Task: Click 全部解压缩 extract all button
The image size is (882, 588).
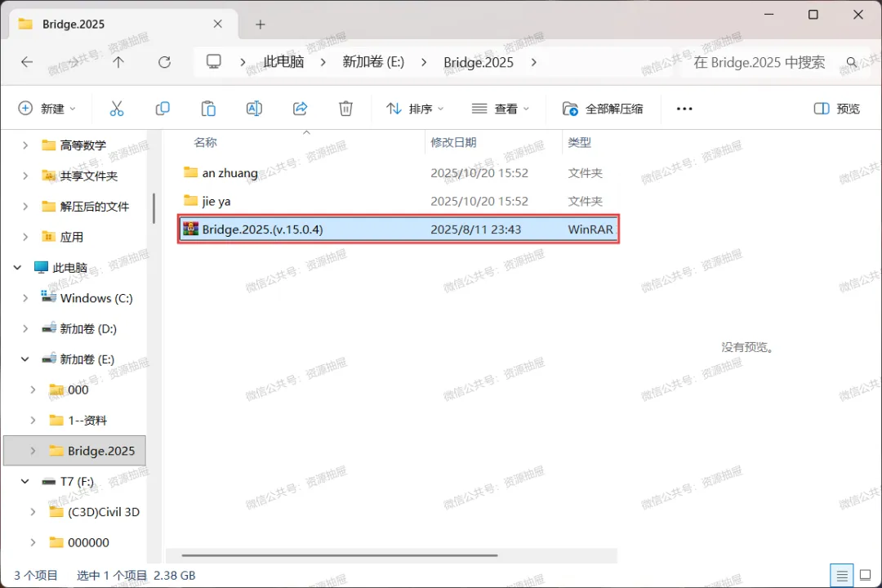Action: click(603, 109)
